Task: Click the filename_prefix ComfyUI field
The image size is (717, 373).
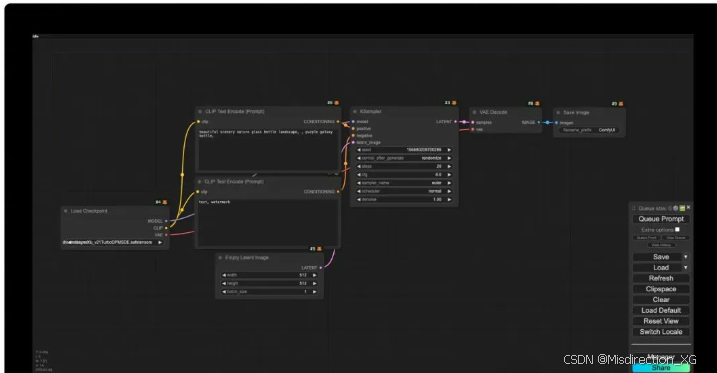Action: click(589, 130)
